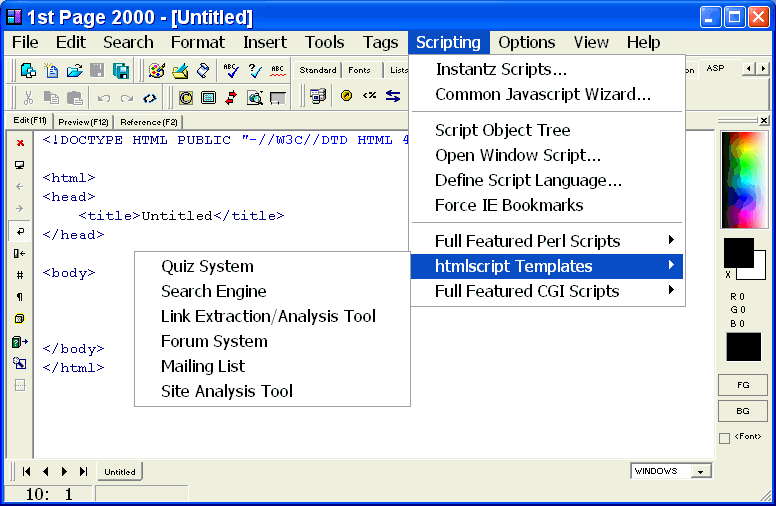Click the yellow box icon in sidebar
This screenshot has height=506, width=776.
[x=20, y=318]
